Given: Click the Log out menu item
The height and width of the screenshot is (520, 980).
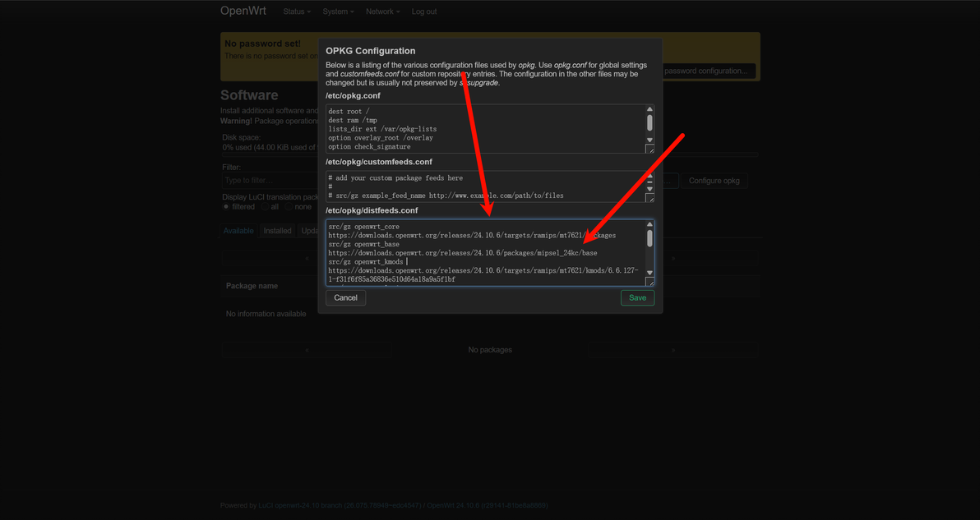Looking at the screenshot, I should coord(424,12).
